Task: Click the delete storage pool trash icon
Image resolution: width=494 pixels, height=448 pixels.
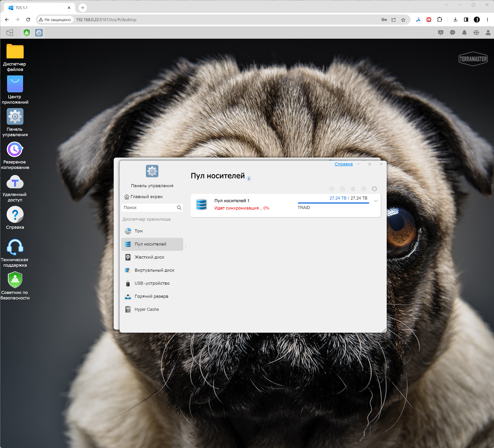Action: click(353, 189)
